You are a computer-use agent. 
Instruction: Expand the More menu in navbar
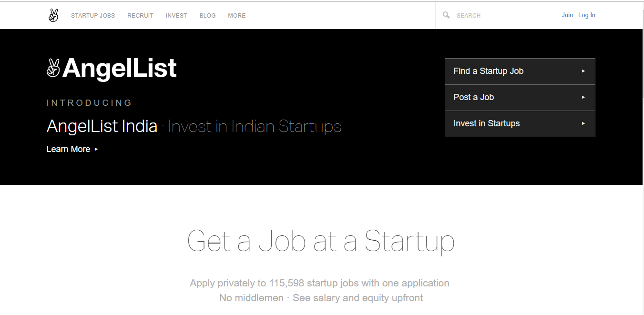[236, 16]
